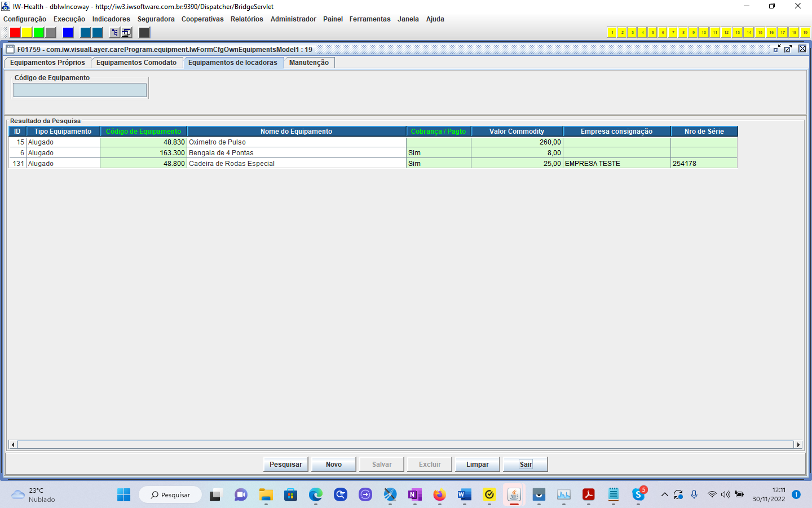Open the tree hierarchy toolbar icon

114,33
